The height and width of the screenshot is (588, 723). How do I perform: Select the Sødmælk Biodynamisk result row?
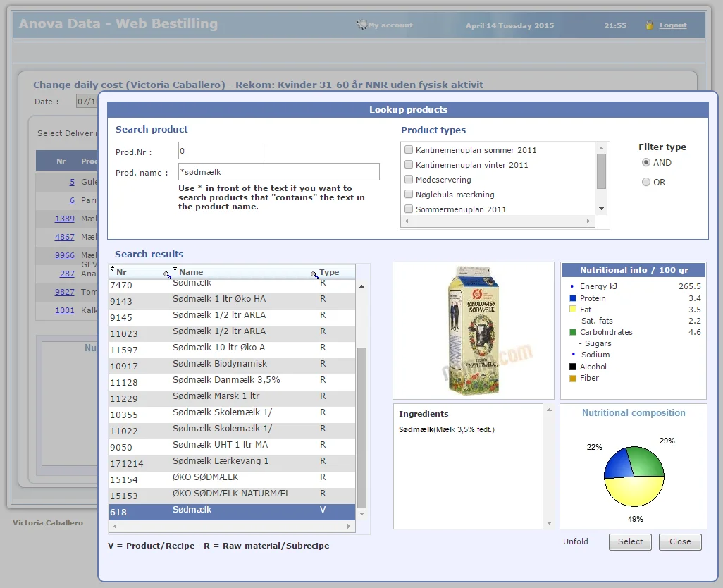pyautogui.click(x=220, y=365)
